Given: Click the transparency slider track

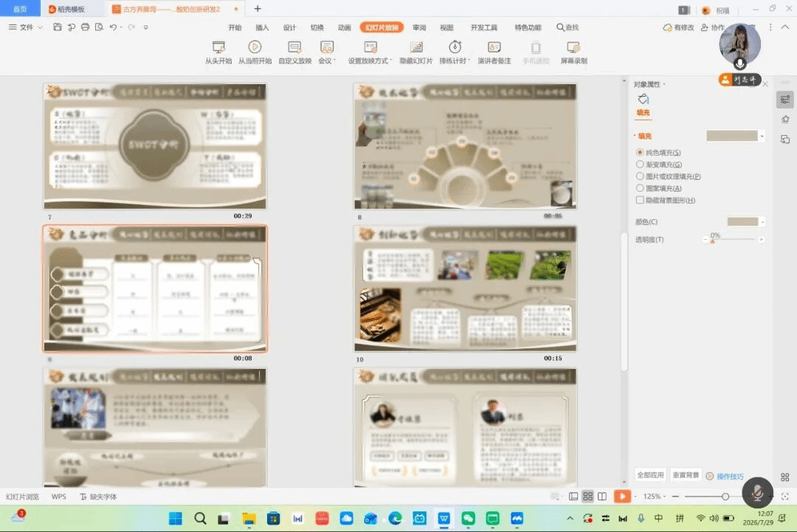Looking at the screenshot, I should tap(733, 239).
